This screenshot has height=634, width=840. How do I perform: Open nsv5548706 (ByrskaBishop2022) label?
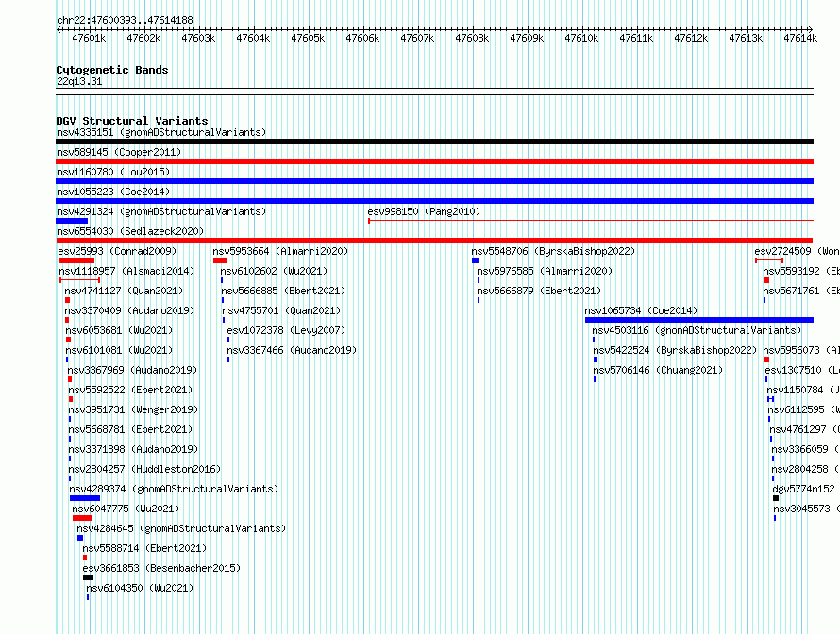point(553,251)
